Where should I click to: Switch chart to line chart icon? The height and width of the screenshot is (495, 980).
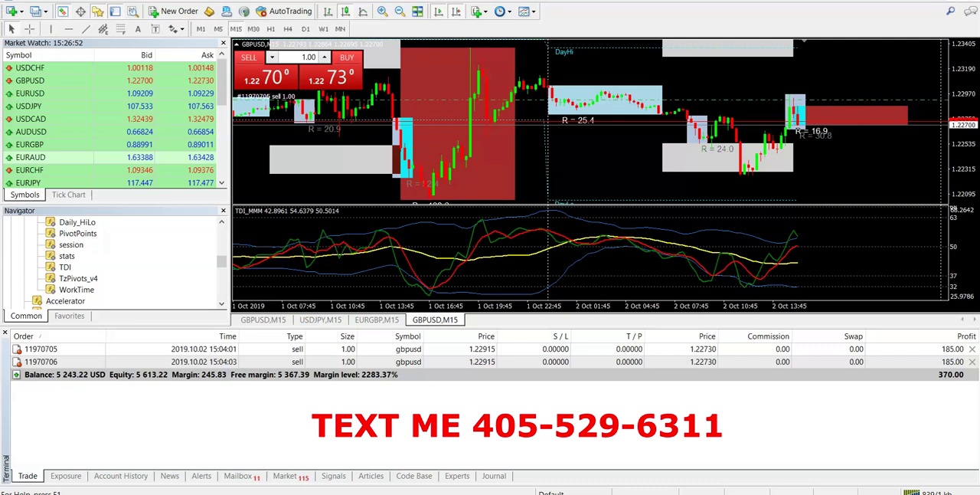[363, 11]
